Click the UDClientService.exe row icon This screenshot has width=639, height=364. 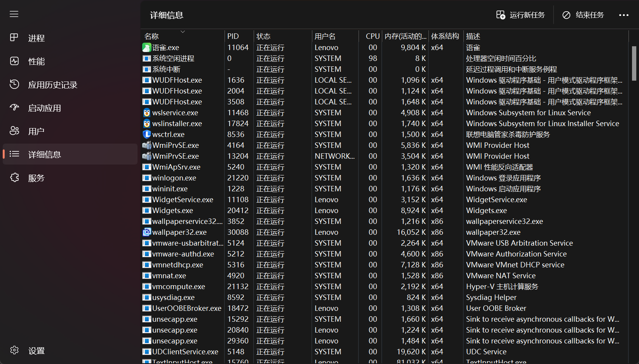coord(147,352)
